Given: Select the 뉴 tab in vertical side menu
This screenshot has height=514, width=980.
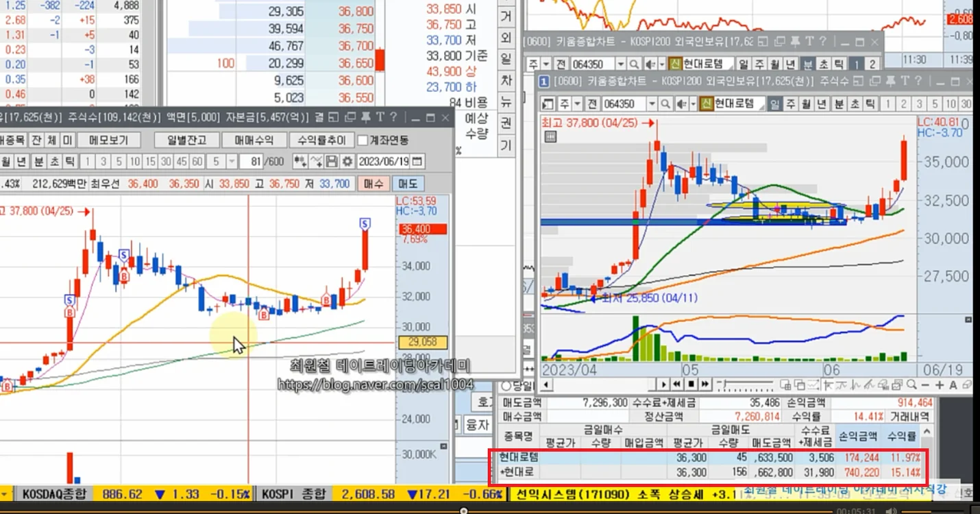Looking at the screenshot, I should pyautogui.click(x=506, y=102).
